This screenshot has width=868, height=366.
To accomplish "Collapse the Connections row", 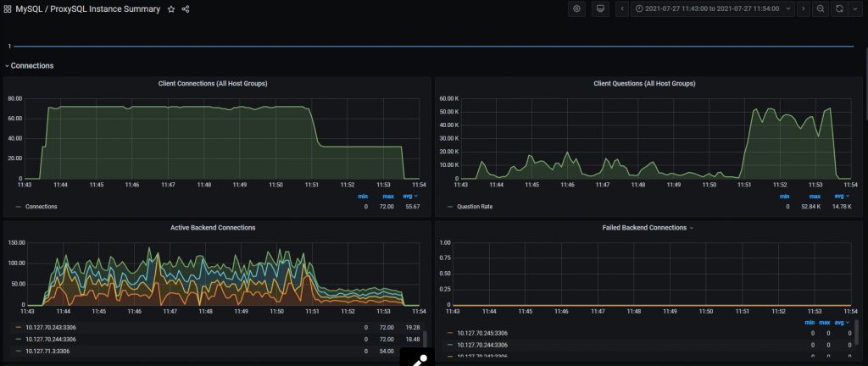I will click(30, 66).
